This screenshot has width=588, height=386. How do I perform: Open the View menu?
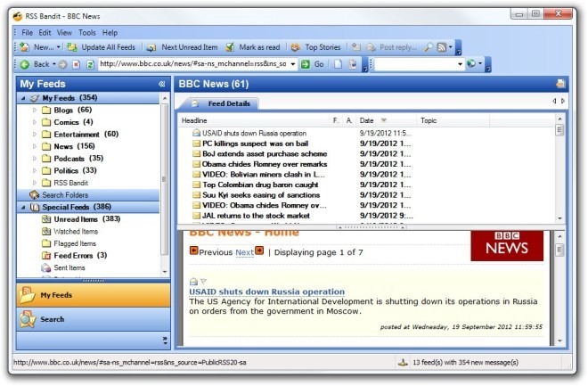[64, 33]
